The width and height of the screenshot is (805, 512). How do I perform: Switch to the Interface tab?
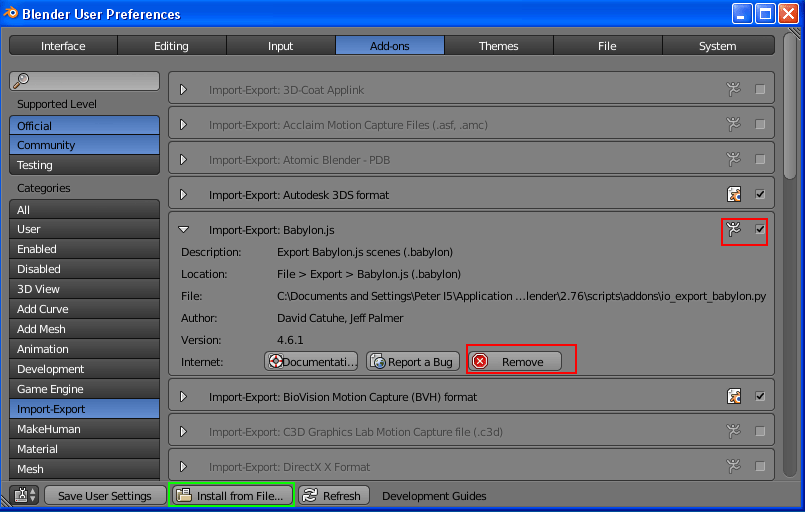click(x=63, y=46)
